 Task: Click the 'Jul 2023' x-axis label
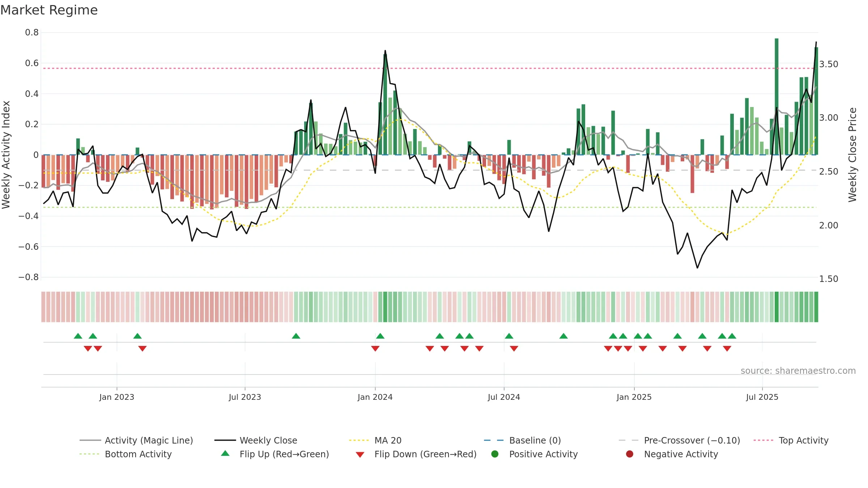click(245, 397)
